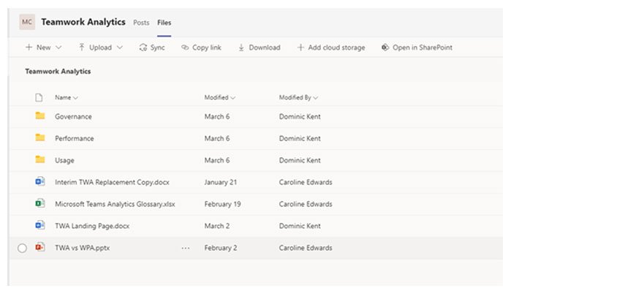The height and width of the screenshot is (291, 644).
Task: Open the Modified By column dropdown
Action: [298, 97]
